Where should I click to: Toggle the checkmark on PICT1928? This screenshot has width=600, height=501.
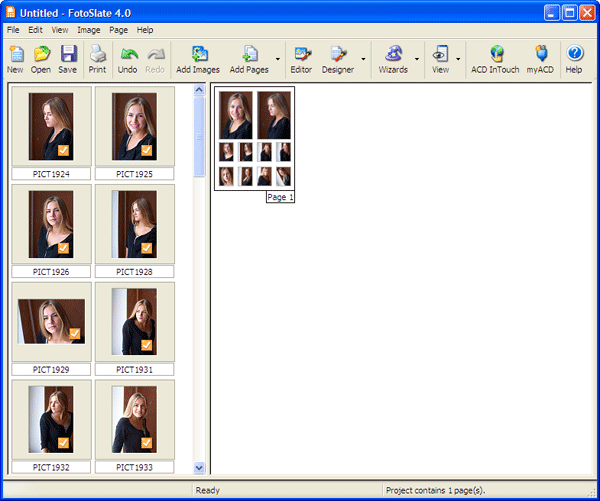(x=147, y=248)
